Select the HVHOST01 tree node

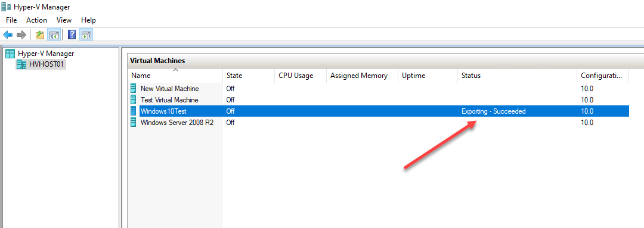(x=47, y=64)
